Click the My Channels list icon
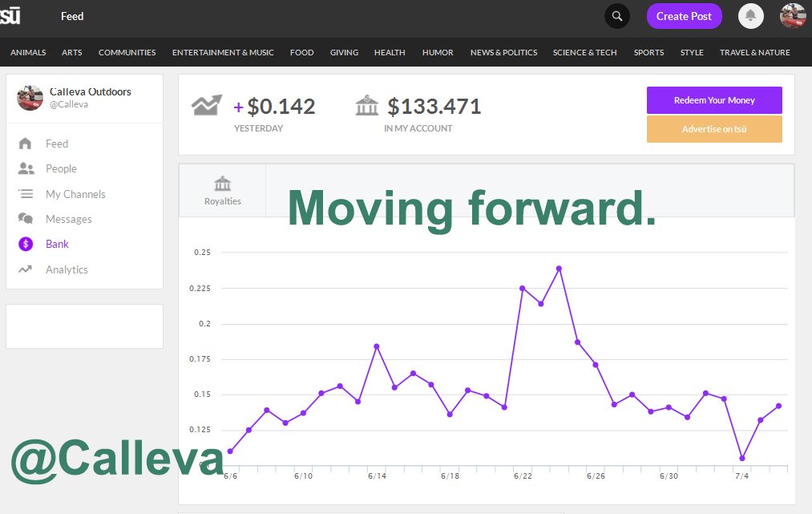Screen dimensions: 812x514 click(x=26, y=194)
